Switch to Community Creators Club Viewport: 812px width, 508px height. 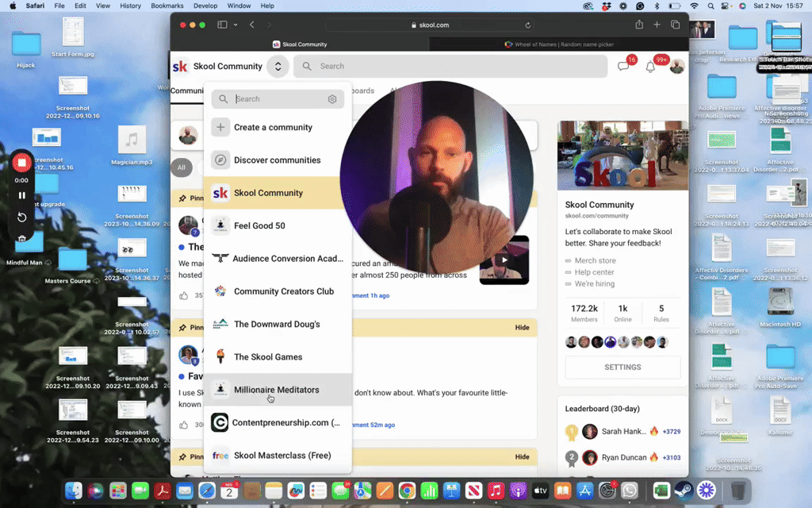click(278, 291)
